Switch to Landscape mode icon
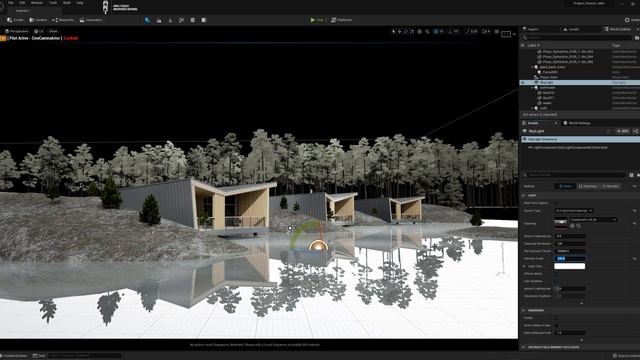The image size is (640, 360). [x=159, y=20]
